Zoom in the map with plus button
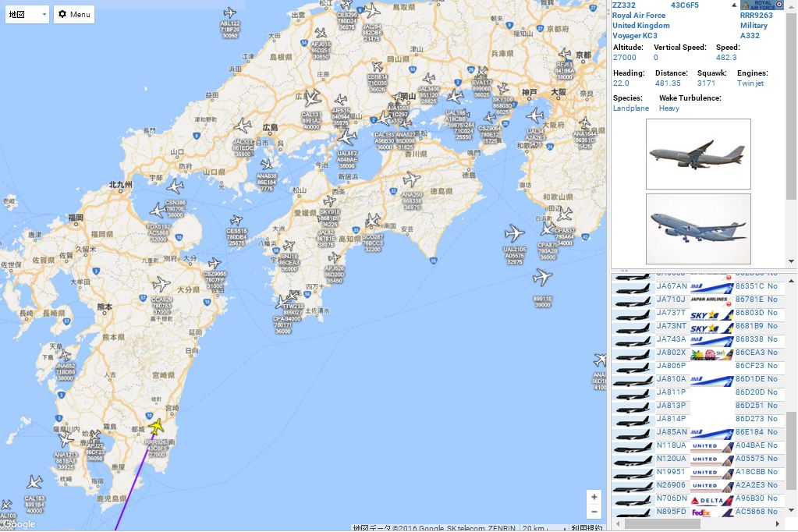Viewport: 798px width, 532px height. pyautogui.click(x=594, y=497)
